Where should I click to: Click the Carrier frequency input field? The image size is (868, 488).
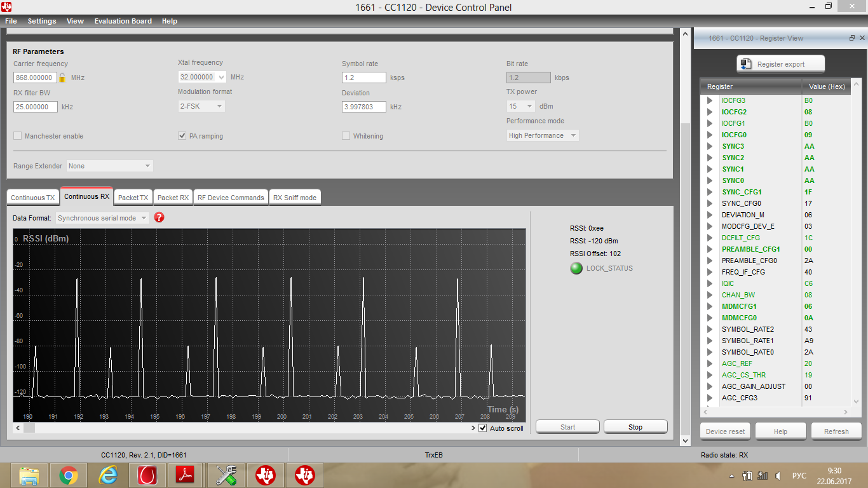(x=35, y=78)
